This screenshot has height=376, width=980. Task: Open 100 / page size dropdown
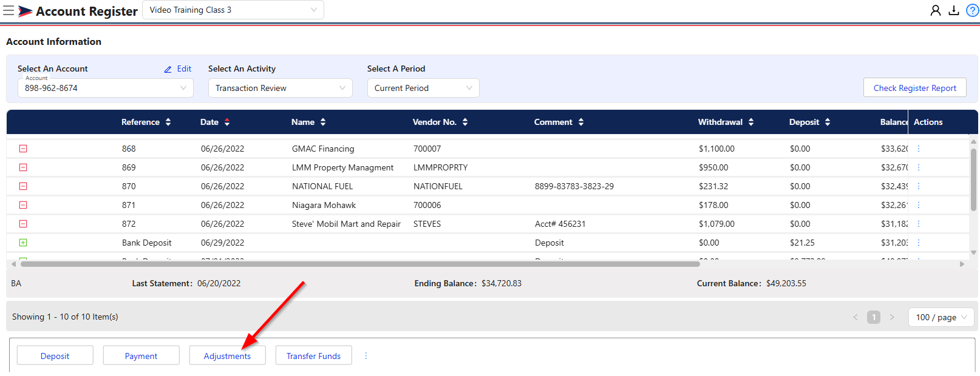[941, 317]
